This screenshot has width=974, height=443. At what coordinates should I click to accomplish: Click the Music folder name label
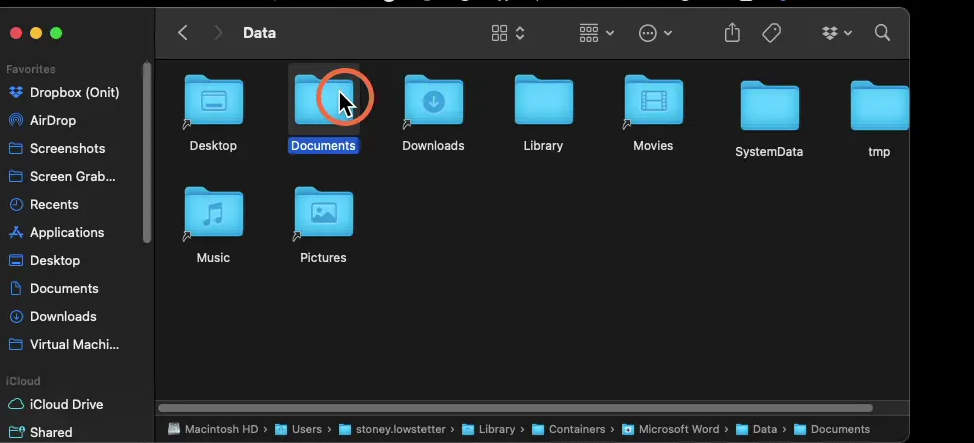213,258
